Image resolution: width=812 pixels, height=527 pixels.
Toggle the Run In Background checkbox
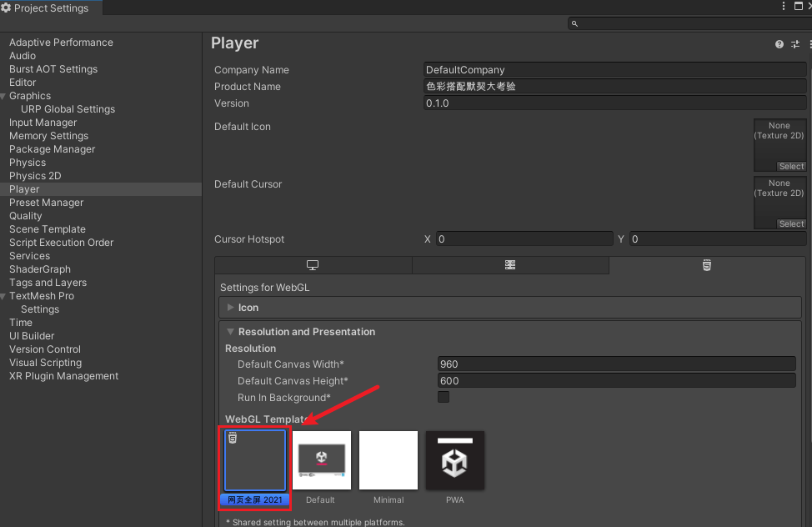pos(444,397)
